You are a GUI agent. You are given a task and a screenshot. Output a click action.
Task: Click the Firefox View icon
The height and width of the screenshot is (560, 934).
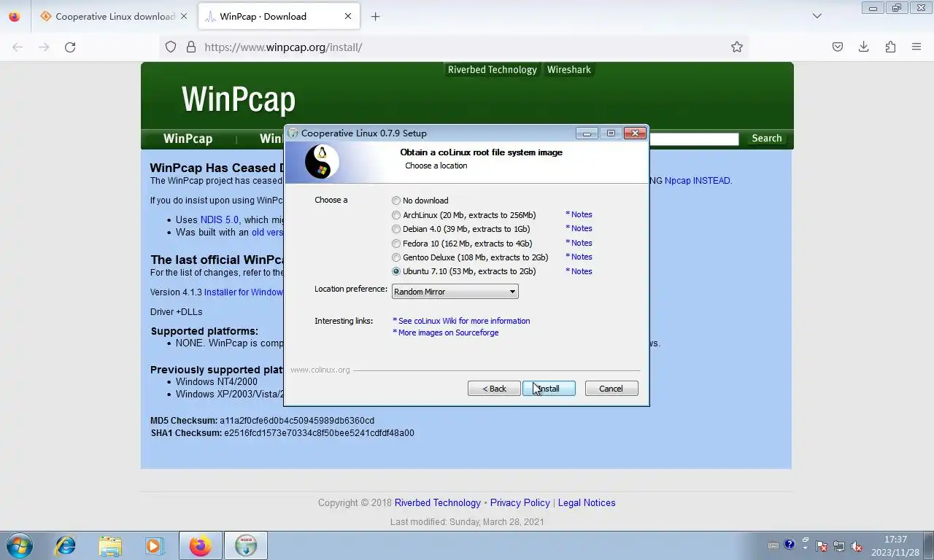pyautogui.click(x=14, y=16)
